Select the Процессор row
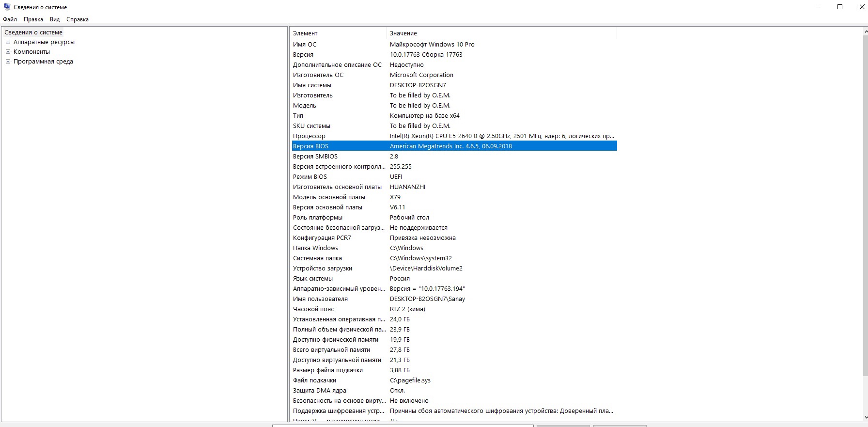This screenshot has height=427, width=868. click(x=453, y=136)
